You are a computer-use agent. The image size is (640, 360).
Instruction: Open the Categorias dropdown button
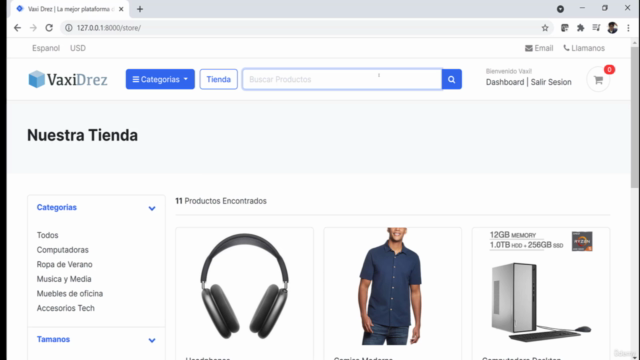tap(160, 79)
